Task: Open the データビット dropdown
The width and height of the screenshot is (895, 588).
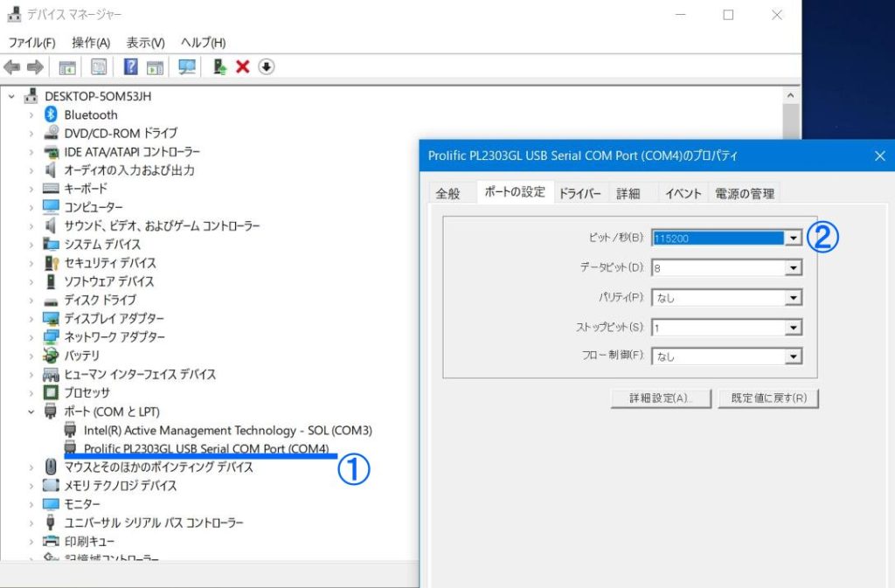Action: coord(793,267)
